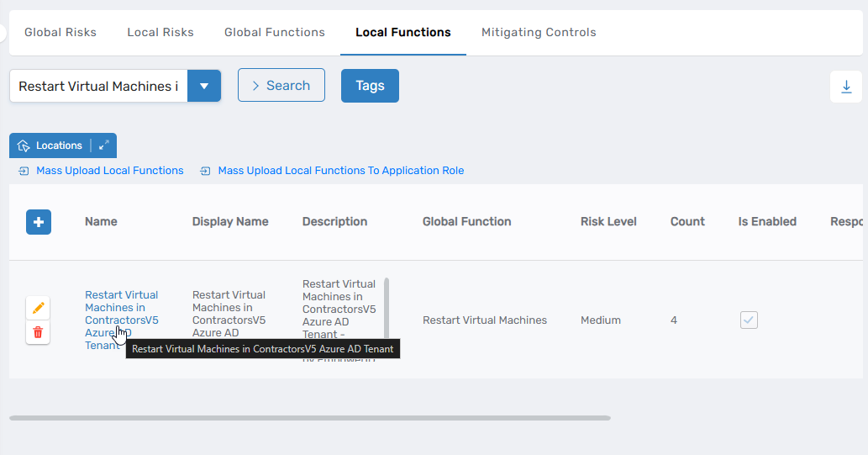The width and height of the screenshot is (868, 455).
Task: Toggle the Is Enabled checkbox
Action: click(x=749, y=320)
